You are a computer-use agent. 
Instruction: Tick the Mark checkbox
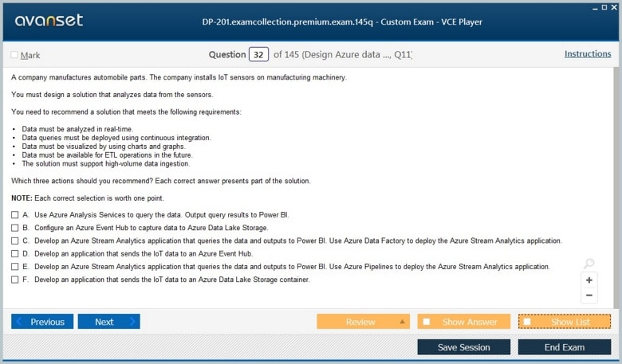pos(14,55)
